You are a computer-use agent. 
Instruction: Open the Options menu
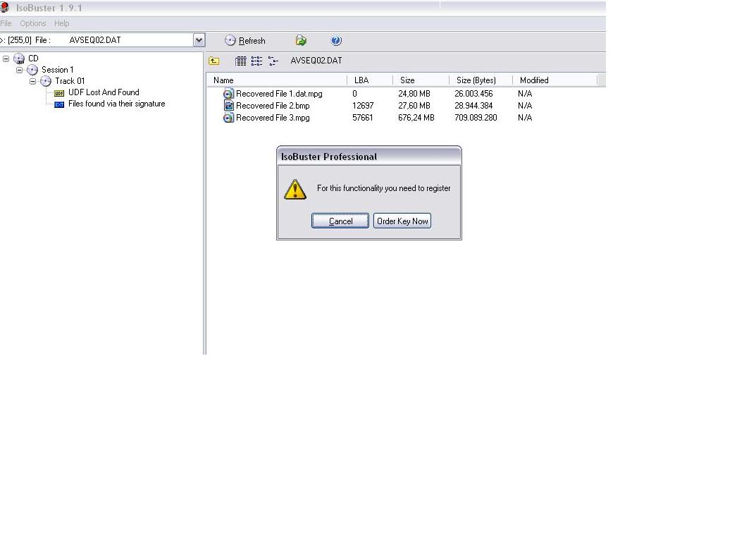pos(33,23)
